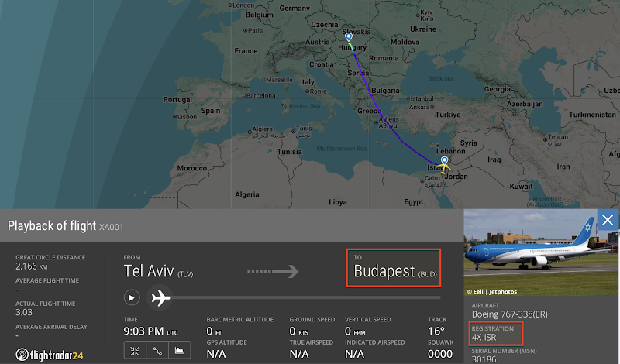
Task: Click the airplane marker on the playback progress bar
Action: [x=161, y=297]
